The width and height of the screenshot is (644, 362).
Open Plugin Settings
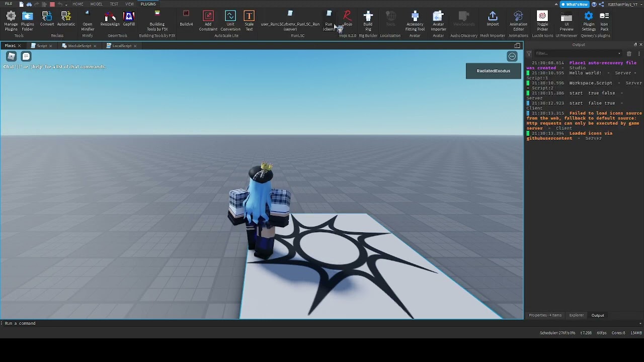(589, 21)
